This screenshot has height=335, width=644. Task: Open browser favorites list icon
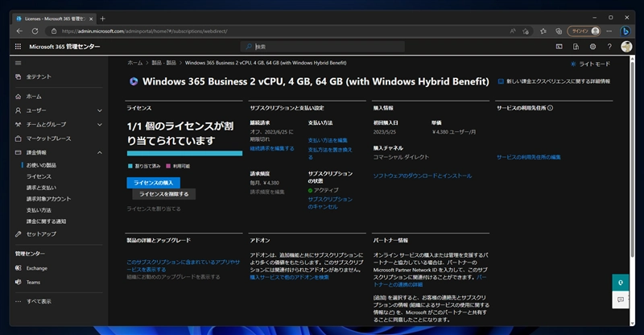pyautogui.click(x=543, y=31)
